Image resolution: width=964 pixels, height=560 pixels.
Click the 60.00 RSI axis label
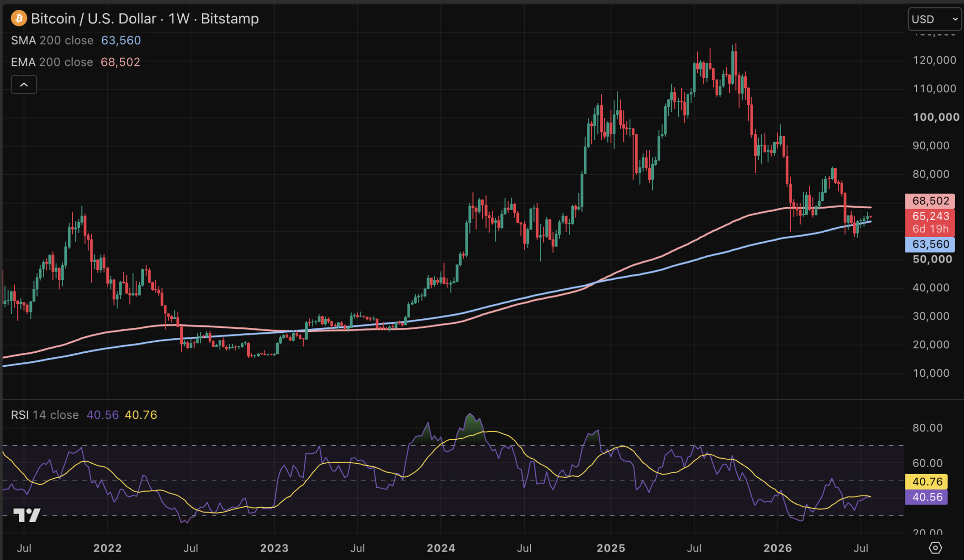(928, 463)
